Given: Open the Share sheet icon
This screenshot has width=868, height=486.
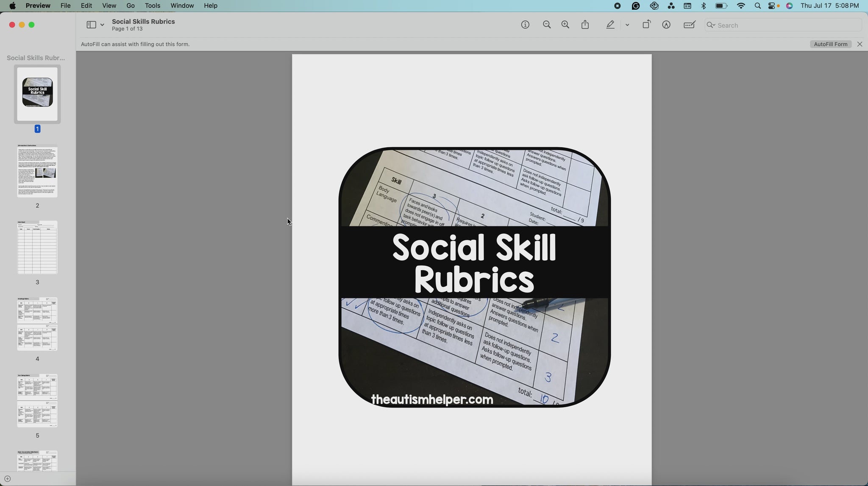Looking at the screenshot, I should pyautogui.click(x=585, y=25).
